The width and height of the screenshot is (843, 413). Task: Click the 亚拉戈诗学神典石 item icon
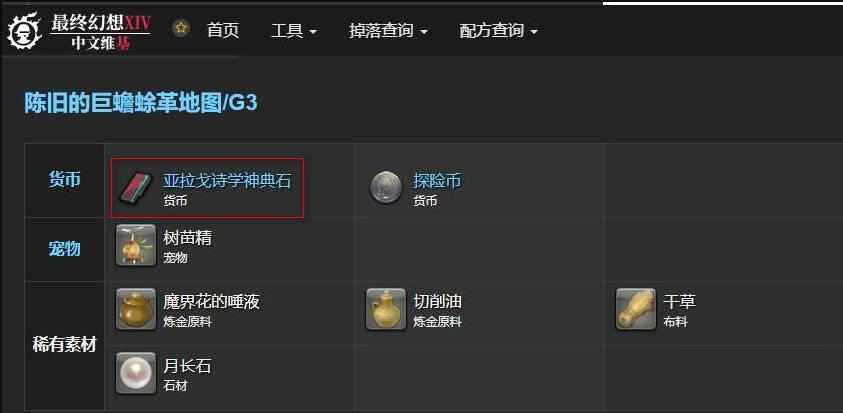pos(136,188)
